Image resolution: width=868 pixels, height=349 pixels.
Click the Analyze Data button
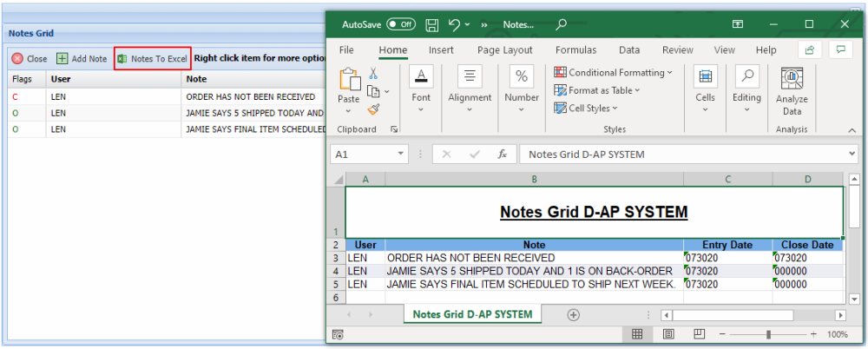pyautogui.click(x=792, y=91)
